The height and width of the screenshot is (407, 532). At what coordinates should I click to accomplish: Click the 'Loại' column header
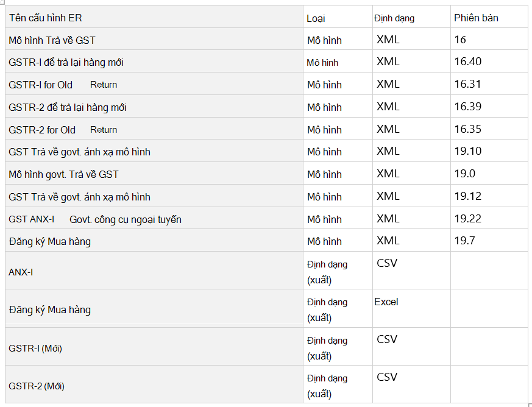point(338,16)
